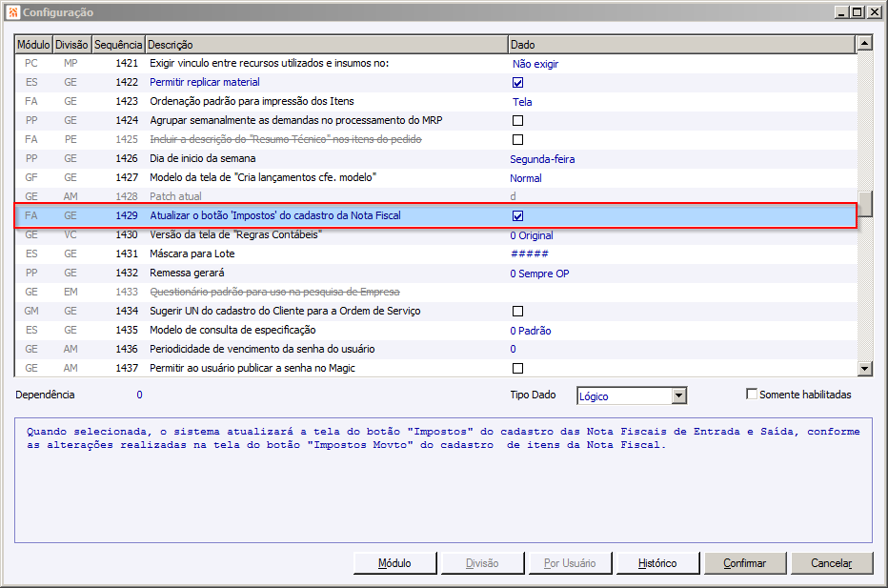Click the scrollbar down arrow
Image resolution: width=888 pixels, height=588 pixels.
(x=865, y=369)
